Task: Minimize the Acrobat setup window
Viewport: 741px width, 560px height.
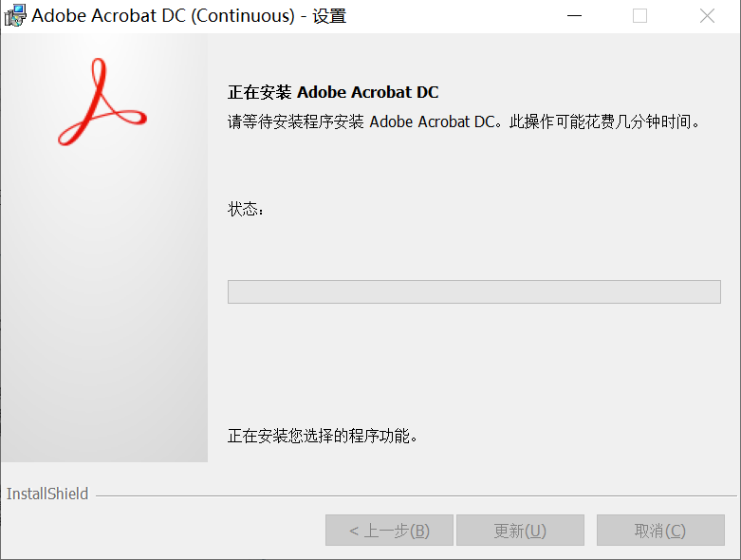Action: 574,15
